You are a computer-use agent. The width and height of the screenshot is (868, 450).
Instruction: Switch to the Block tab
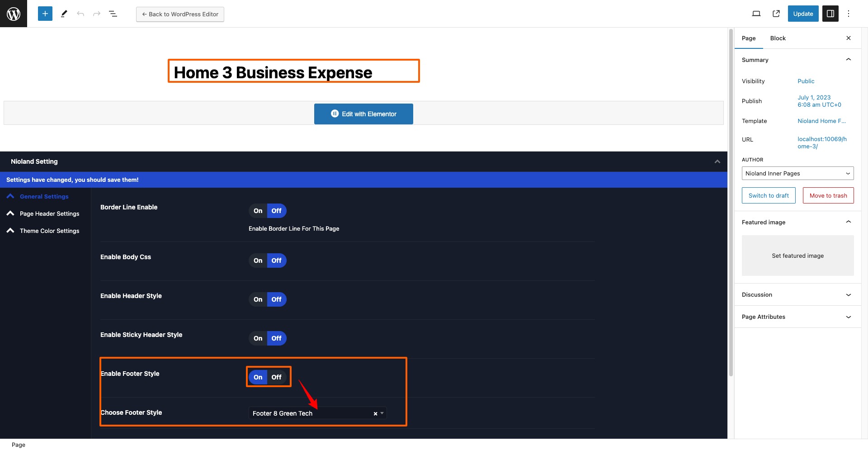coord(778,38)
